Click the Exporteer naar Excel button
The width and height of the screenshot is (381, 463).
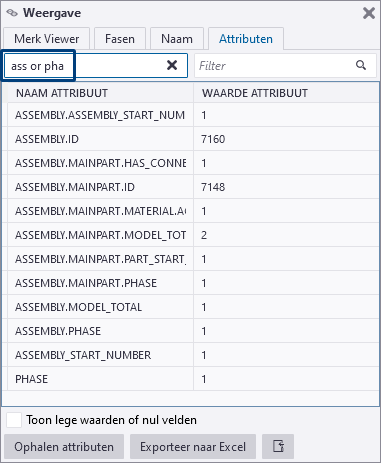pyautogui.click(x=193, y=446)
